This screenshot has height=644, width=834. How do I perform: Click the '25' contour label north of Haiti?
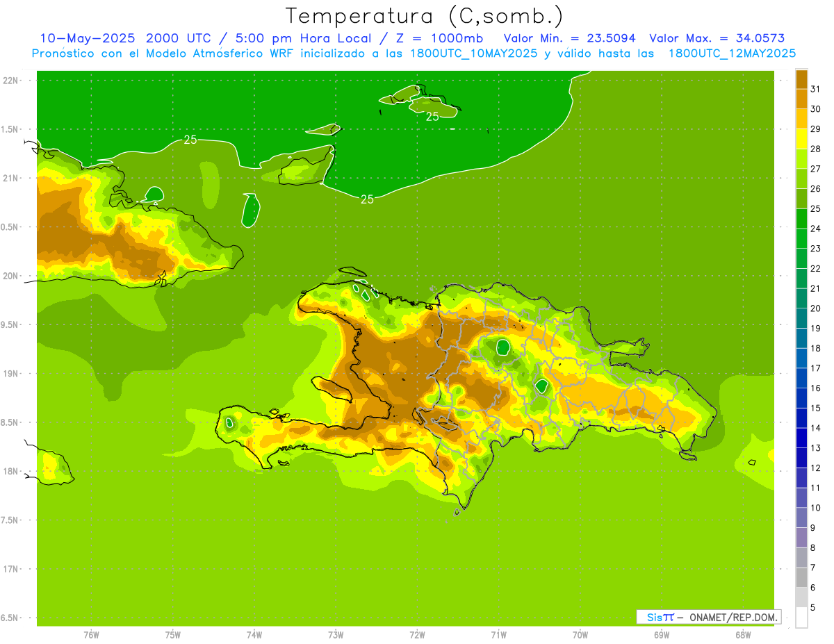[x=368, y=199]
